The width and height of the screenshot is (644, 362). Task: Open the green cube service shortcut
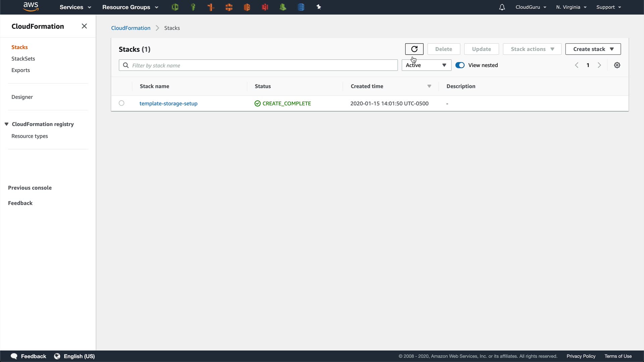175,7
